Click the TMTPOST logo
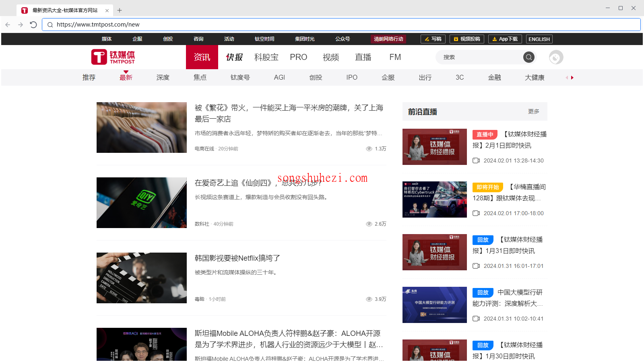644x362 pixels. pos(113,57)
